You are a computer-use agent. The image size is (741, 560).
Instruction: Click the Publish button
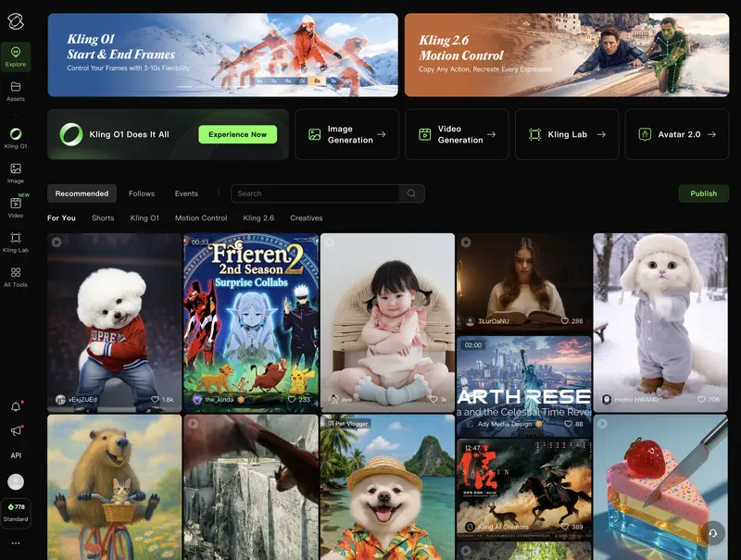[x=703, y=193]
